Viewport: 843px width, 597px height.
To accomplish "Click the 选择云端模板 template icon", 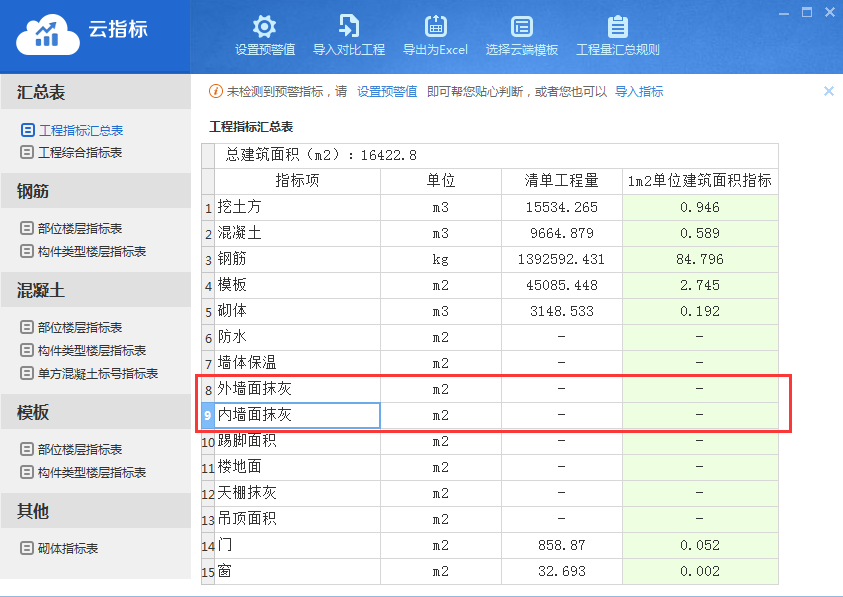I will 521,26.
